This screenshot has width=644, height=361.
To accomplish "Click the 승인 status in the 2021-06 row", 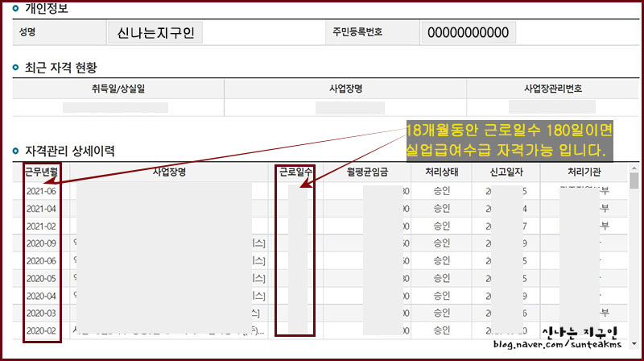I will click(441, 191).
